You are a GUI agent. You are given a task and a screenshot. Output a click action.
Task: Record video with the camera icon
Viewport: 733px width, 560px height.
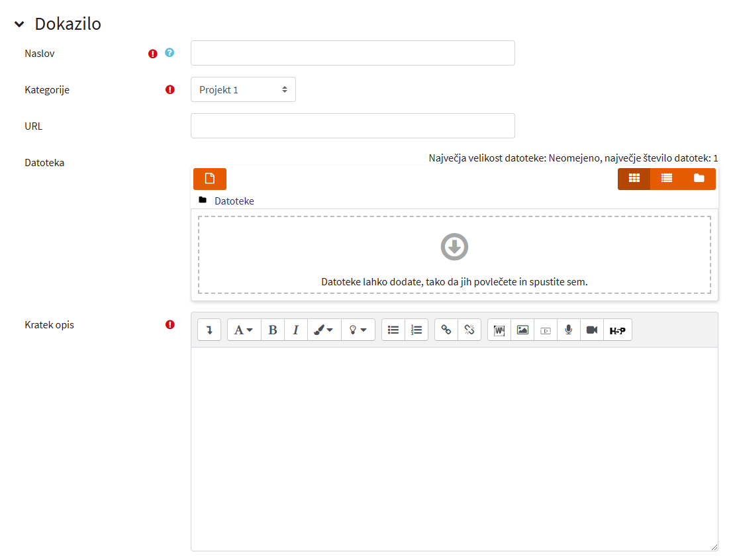point(592,330)
